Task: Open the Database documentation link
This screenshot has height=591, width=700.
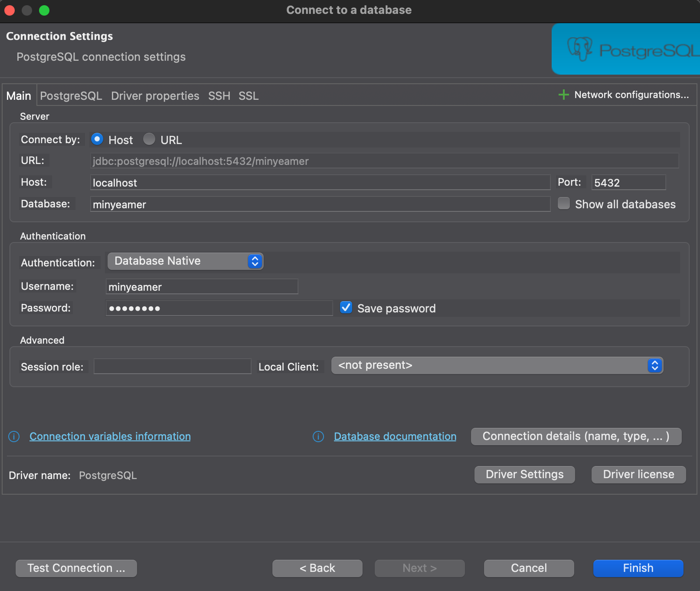Action: click(395, 437)
